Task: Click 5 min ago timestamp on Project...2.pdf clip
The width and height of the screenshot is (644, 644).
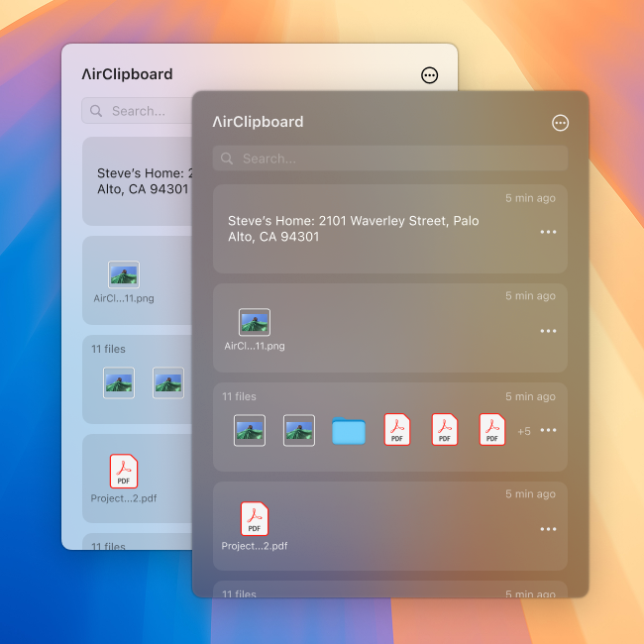Action: (x=530, y=493)
